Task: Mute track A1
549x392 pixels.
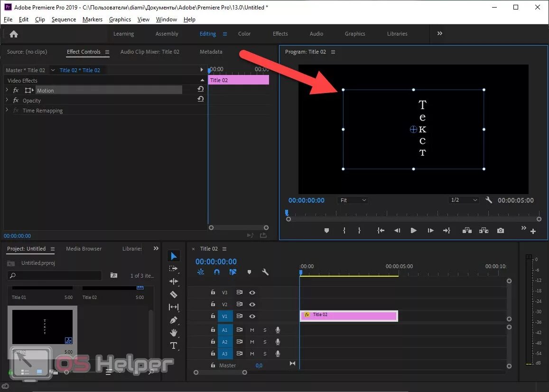Action: 252,330
